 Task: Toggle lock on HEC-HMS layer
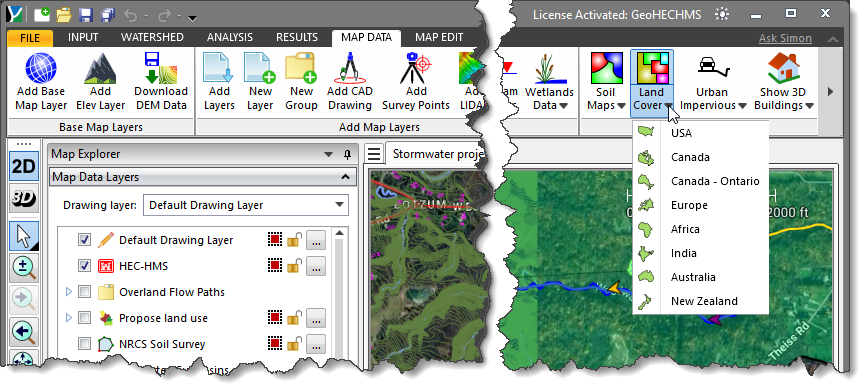(295, 266)
